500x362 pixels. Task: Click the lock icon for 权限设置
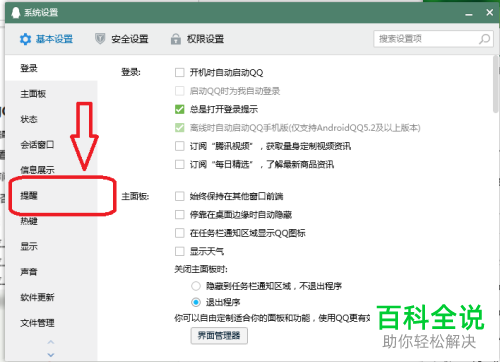pos(176,39)
